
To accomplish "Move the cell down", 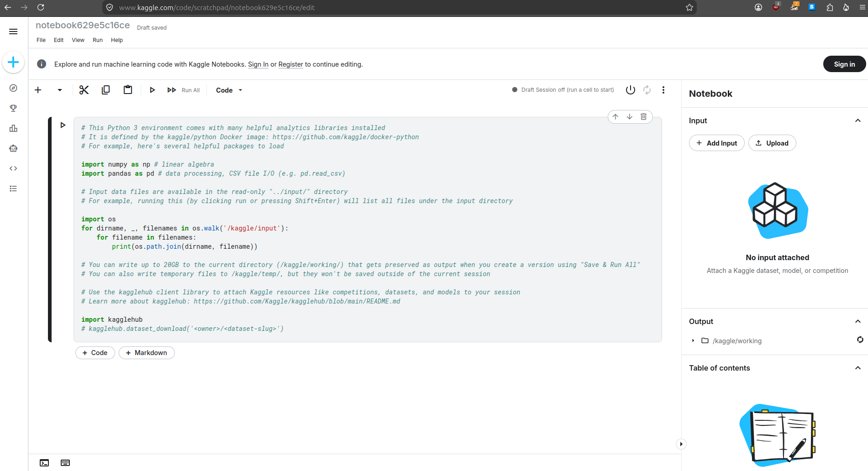I will click(630, 116).
